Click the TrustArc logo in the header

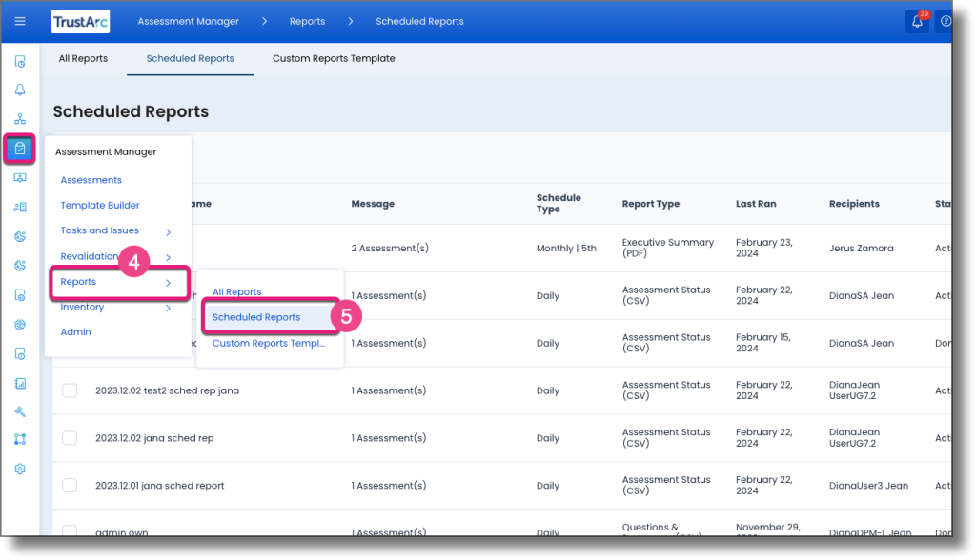80,21
